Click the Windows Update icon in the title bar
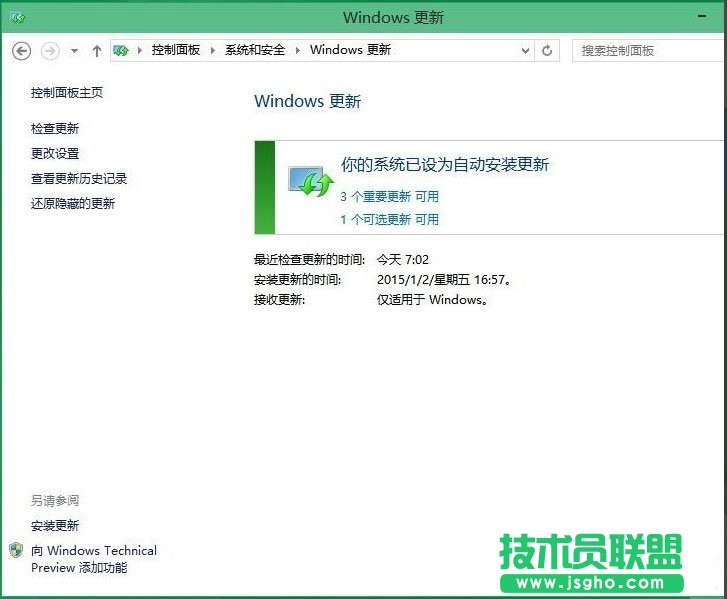The width and height of the screenshot is (727, 599). pos(18,18)
